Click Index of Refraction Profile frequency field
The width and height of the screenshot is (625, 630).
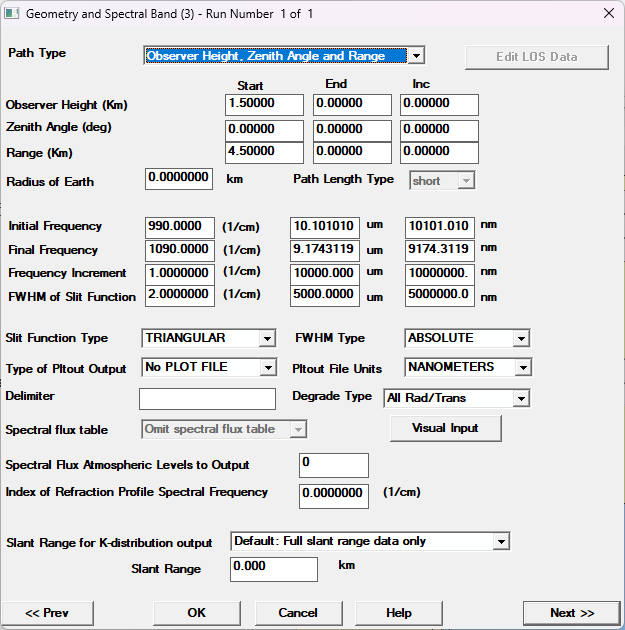point(334,496)
